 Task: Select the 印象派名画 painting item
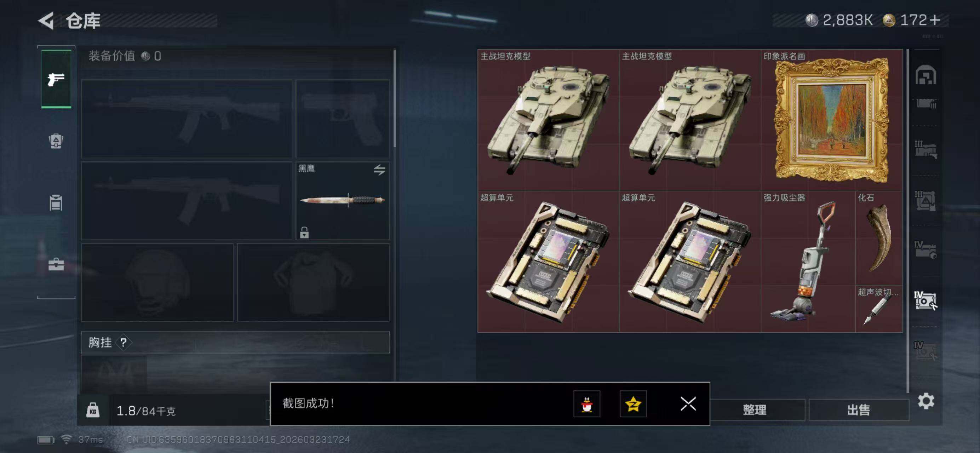click(x=832, y=120)
